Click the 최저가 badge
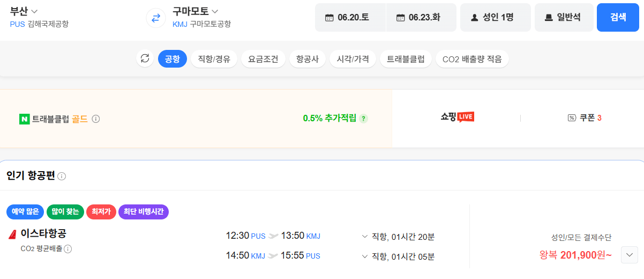Image resolution: width=644 pixels, height=279 pixels. tap(101, 212)
